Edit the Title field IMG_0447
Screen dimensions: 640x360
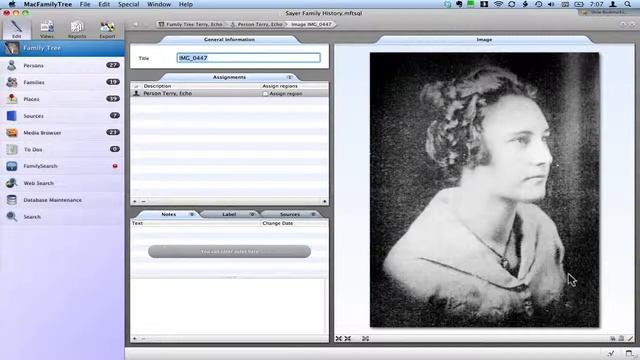click(249, 58)
